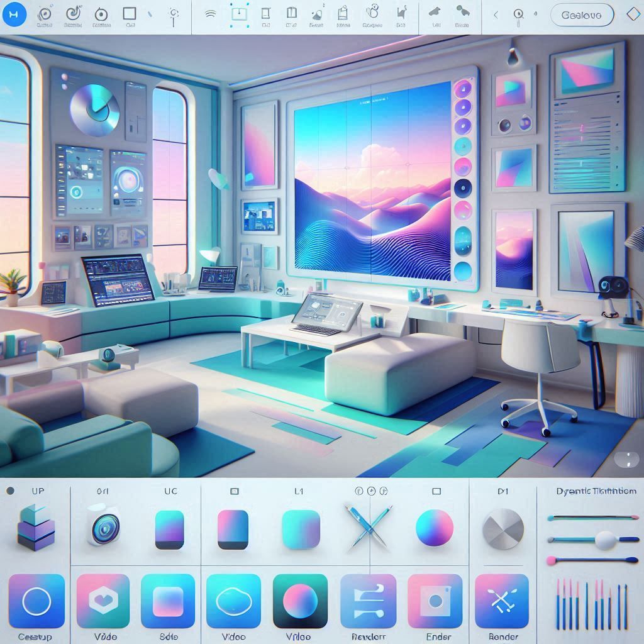
Task: Open the clipboard bag icon in toolbar
Action: pos(343,14)
